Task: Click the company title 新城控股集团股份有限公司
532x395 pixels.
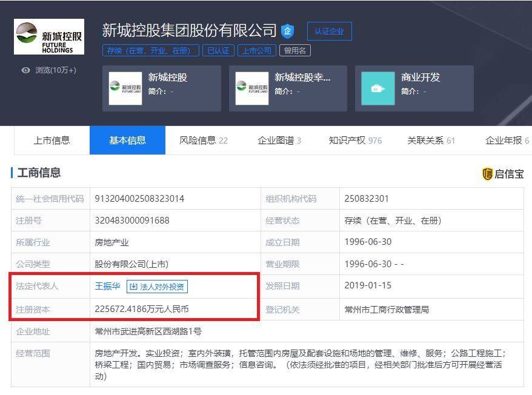Action: click(x=189, y=30)
